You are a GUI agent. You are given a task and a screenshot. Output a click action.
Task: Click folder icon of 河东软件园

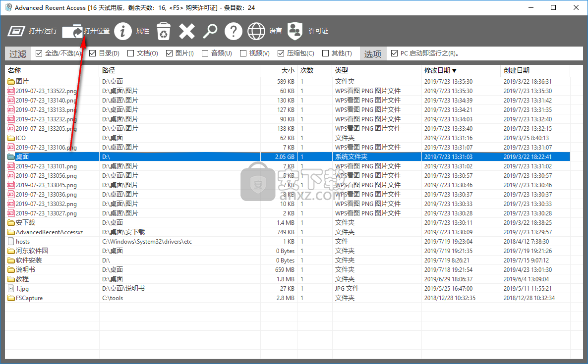[11, 251]
